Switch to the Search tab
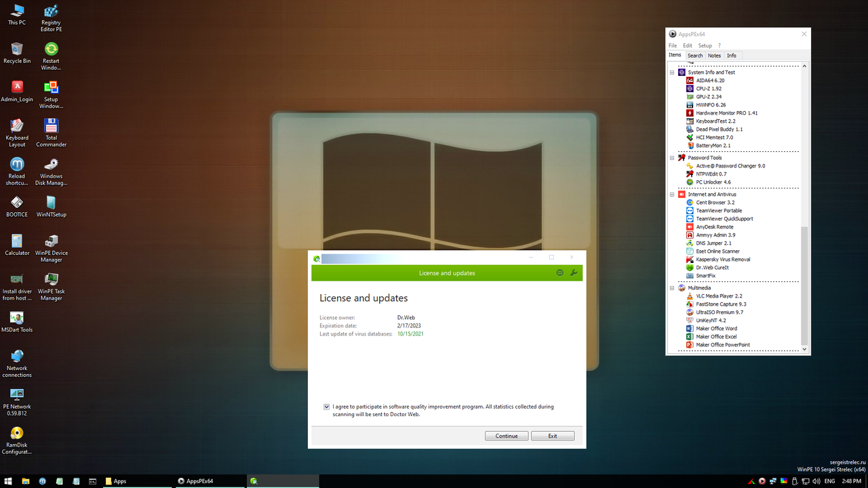 pyautogui.click(x=695, y=56)
